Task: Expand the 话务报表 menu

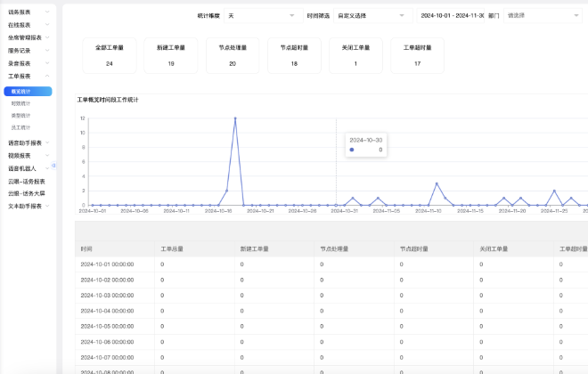Action: [x=28, y=12]
